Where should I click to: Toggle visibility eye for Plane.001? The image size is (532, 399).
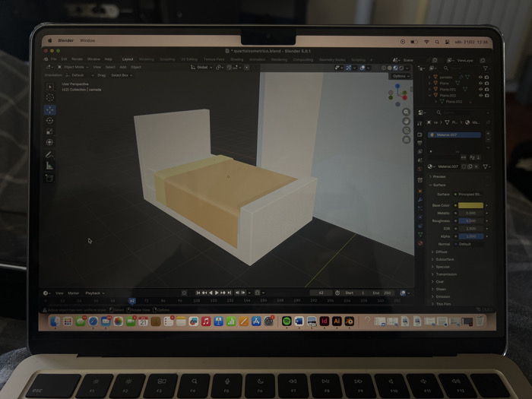480,89
